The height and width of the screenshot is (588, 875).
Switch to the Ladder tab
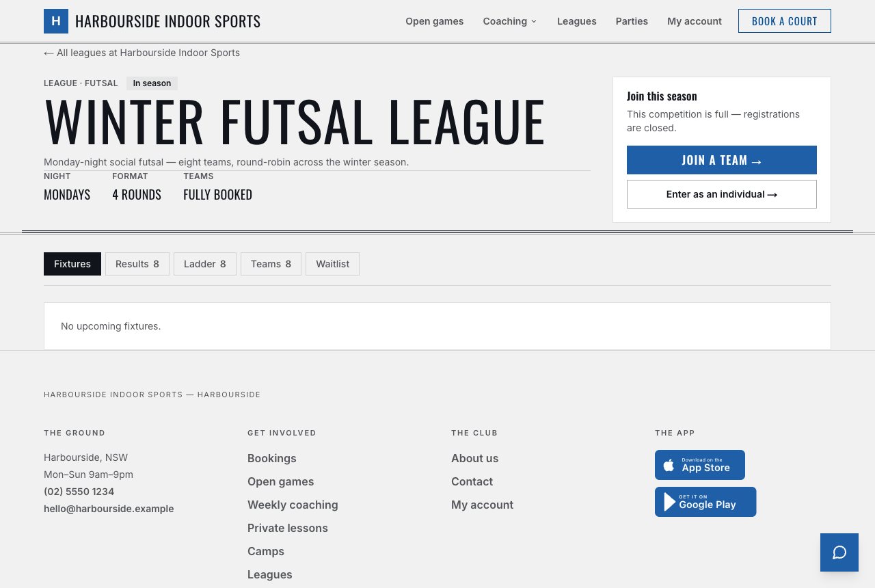(205, 264)
